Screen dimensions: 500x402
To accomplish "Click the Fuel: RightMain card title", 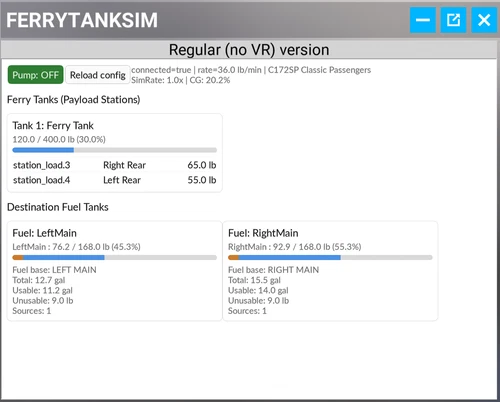I will 263,233.
